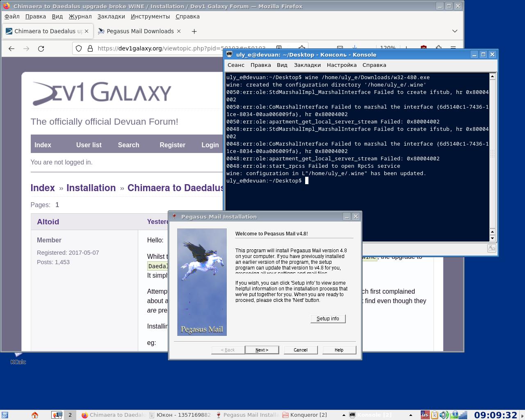The height and width of the screenshot is (420, 525).
Task: Click the Pegasus winged horse image
Action: point(202,282)
